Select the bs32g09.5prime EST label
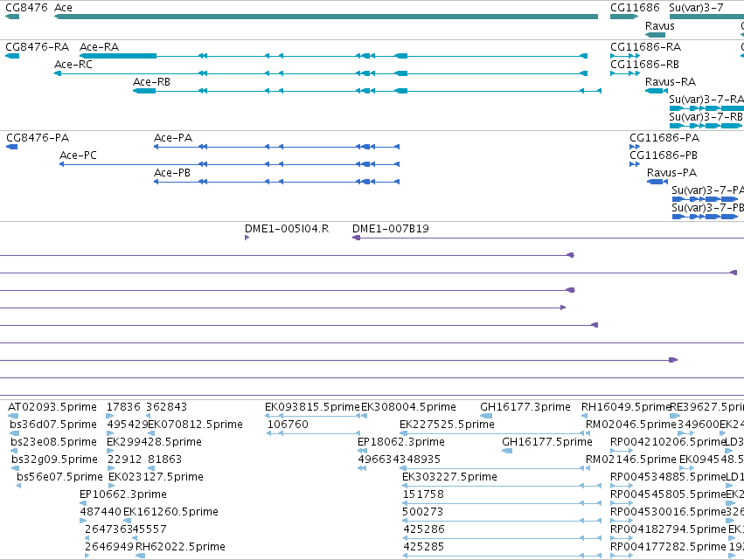This screenshot has height=560, width=744. [x=54, y=460]
